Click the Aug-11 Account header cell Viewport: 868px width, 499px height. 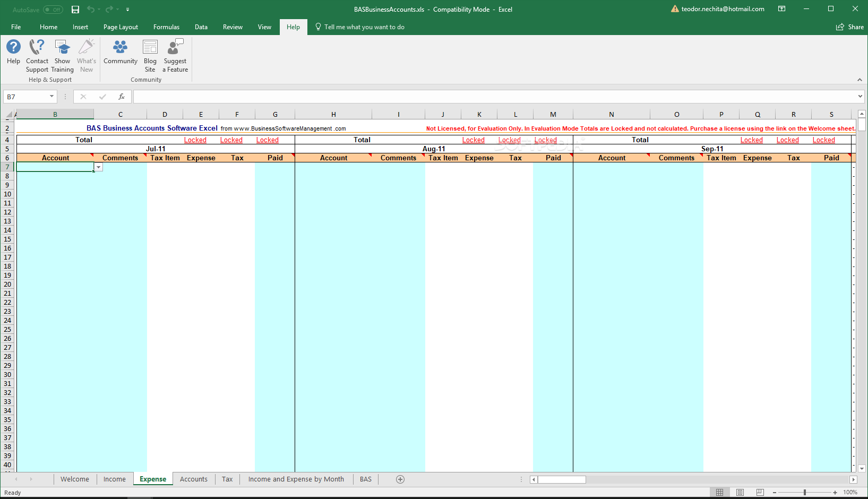pos(334,158)
